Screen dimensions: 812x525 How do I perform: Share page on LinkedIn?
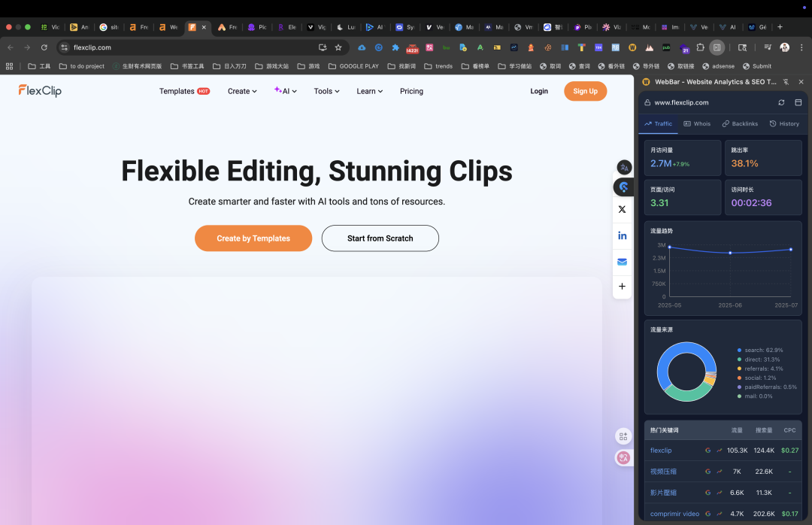[x=622, y=236]
